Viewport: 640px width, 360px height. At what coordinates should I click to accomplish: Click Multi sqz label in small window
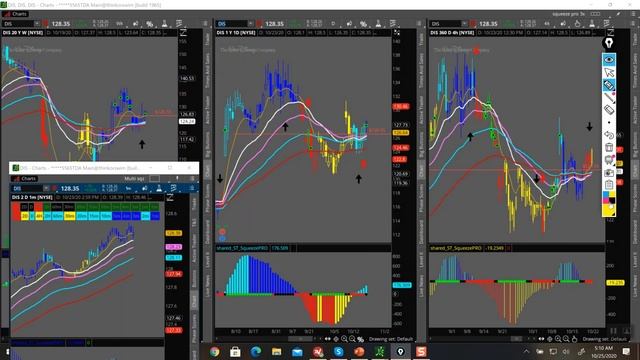click(x=134, y=178)
